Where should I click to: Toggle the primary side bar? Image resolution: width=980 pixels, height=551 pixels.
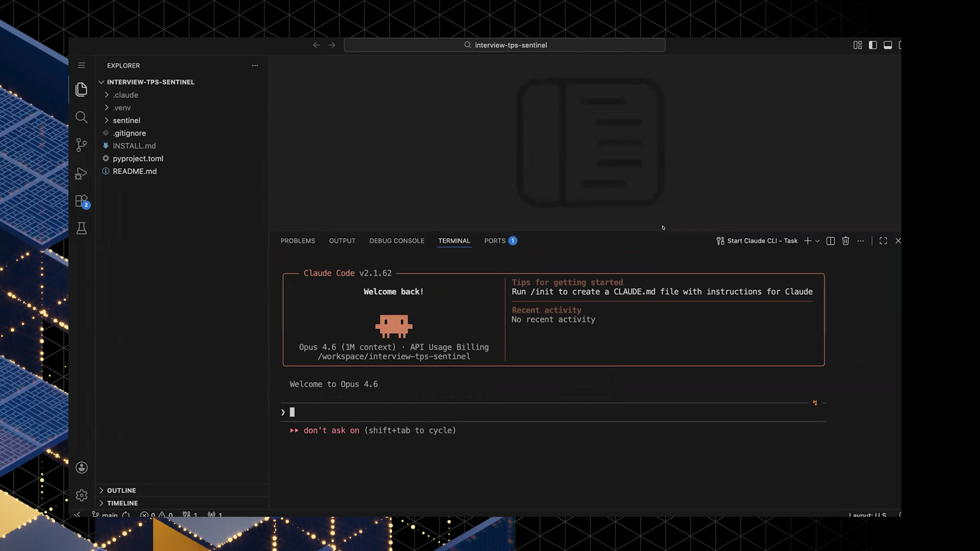873,45
